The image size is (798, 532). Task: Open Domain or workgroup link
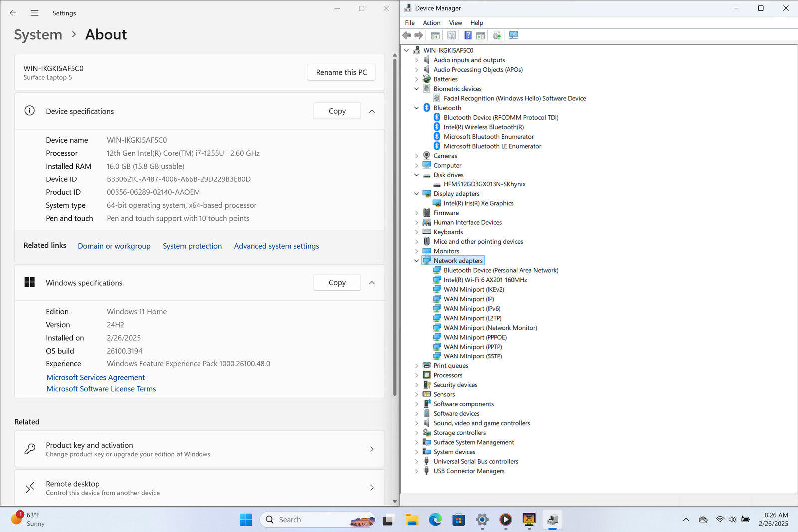114,246
